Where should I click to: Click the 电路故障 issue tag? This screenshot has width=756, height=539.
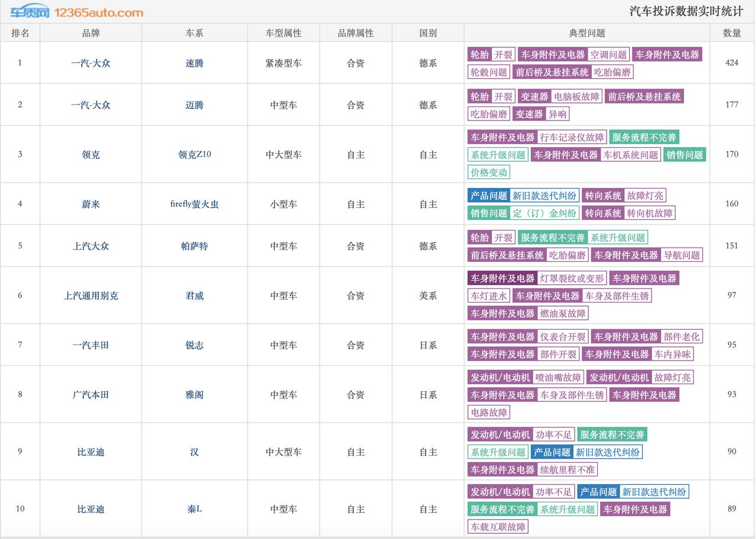pos(489,412)
